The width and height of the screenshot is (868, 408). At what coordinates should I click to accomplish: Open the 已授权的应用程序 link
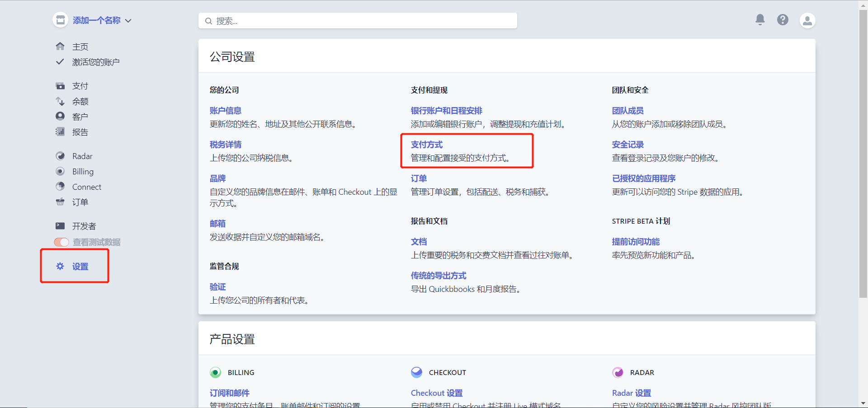tap(644, 178)
